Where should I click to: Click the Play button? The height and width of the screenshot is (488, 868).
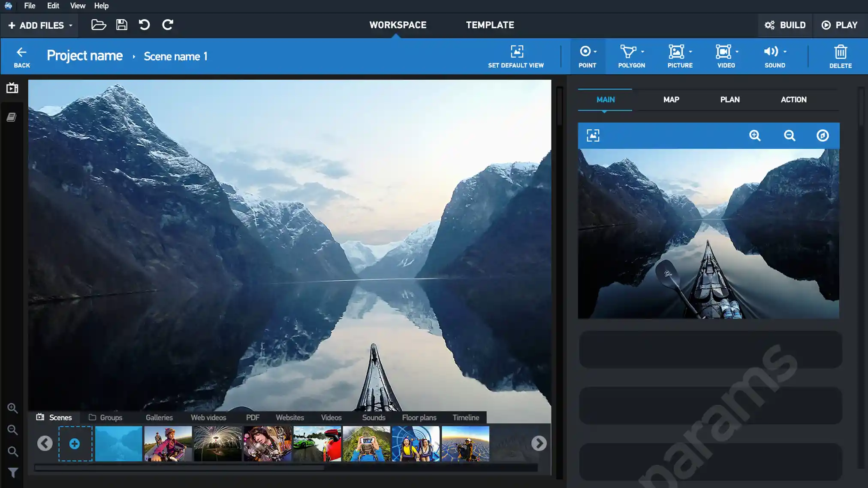(x=839, y=25)
